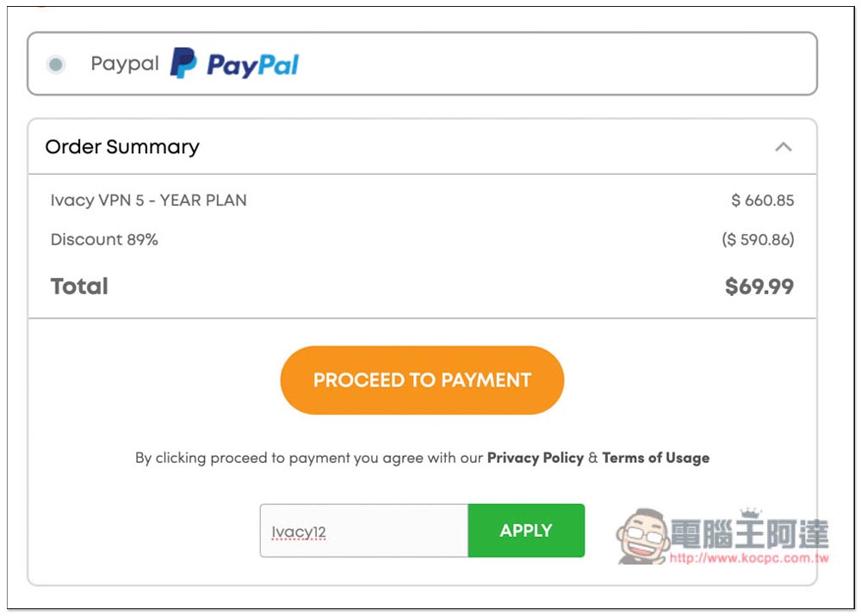Click the $69.99 total amount
This screenshot has width=861, height=616.
pyautogui.click(x=759, y=286)
